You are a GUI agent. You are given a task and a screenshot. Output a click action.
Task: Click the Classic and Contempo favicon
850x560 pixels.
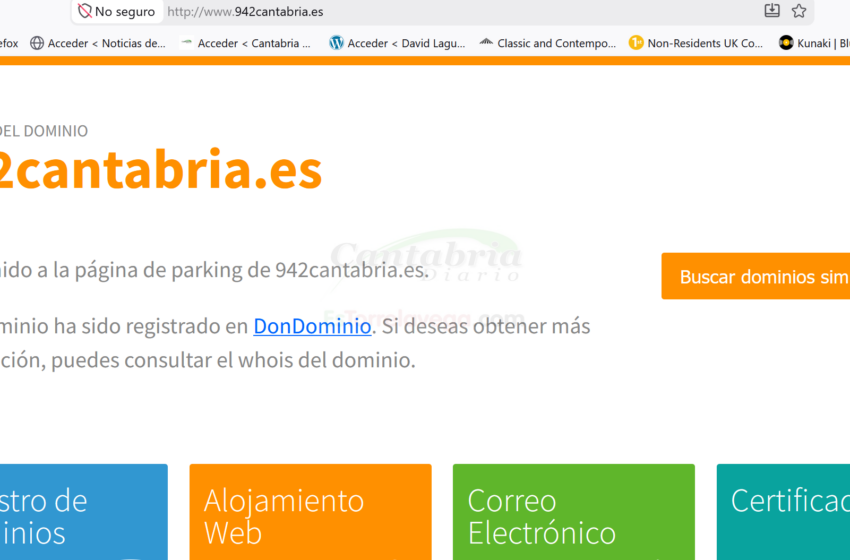486,42
